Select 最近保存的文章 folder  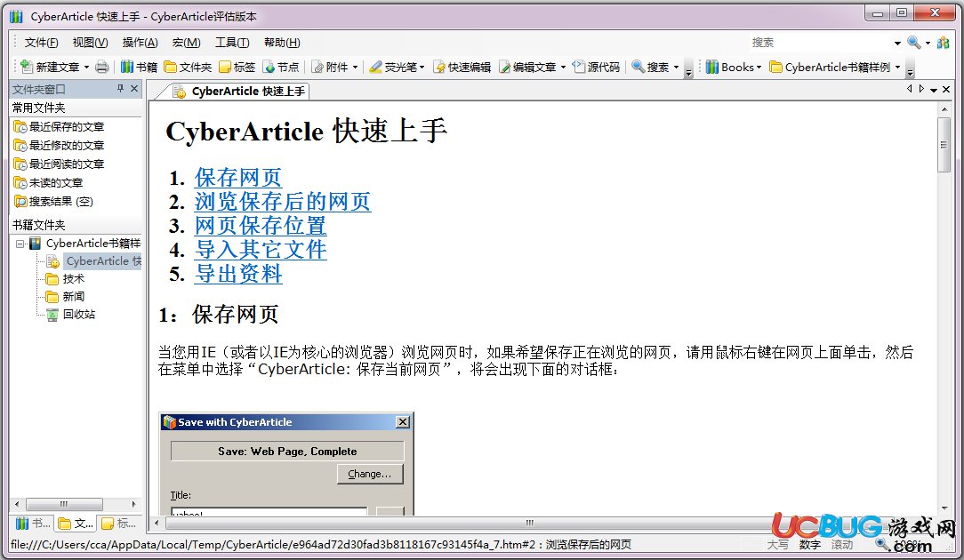(x=59, y=126)
